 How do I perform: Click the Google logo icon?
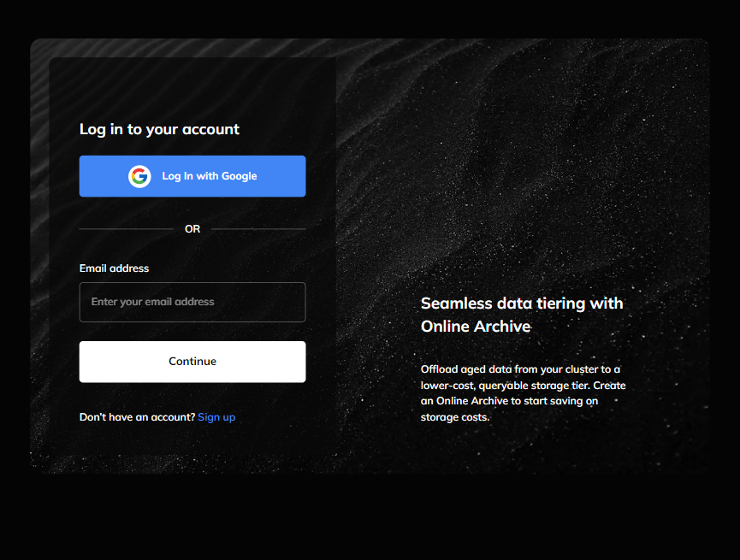[x=139, y=176]
